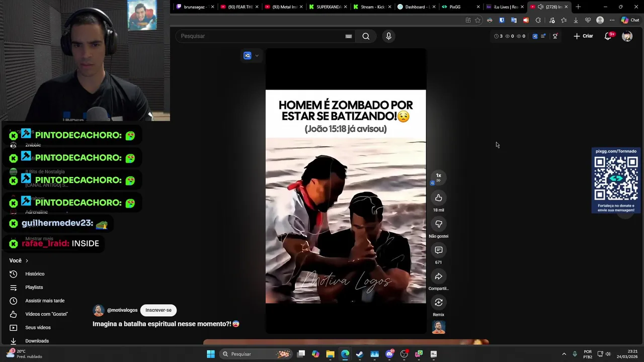Open the @motivalogos channel link

122,310
